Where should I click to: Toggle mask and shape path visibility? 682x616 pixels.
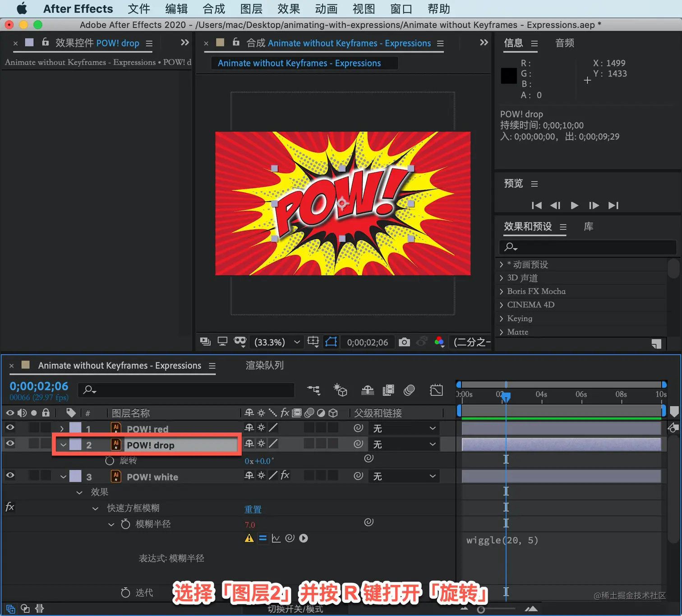(332, 342)
